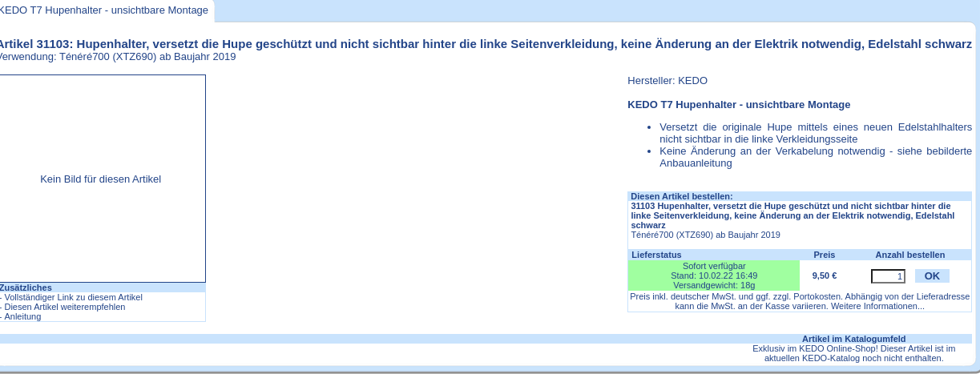Click the Artikel im Katalogumfeld header
Image resolution: width=980 pixels, height=374 pixels.
coord(854,339)
